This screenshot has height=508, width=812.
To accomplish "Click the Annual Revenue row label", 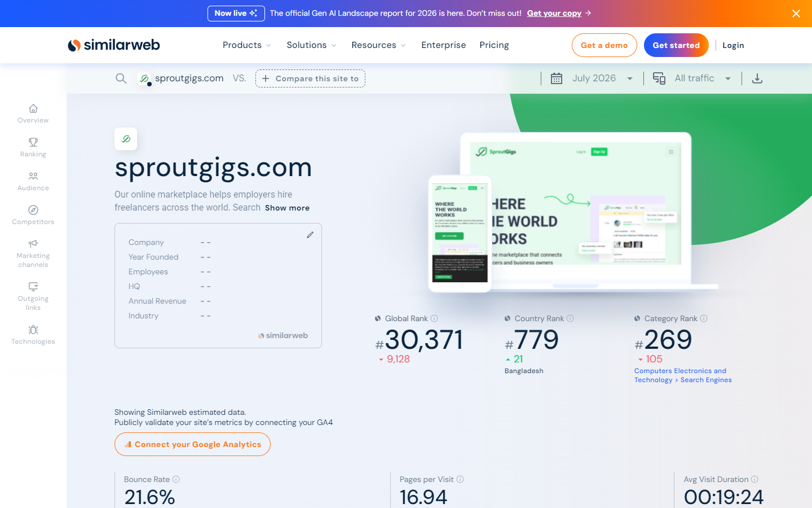I will point(157,301).
